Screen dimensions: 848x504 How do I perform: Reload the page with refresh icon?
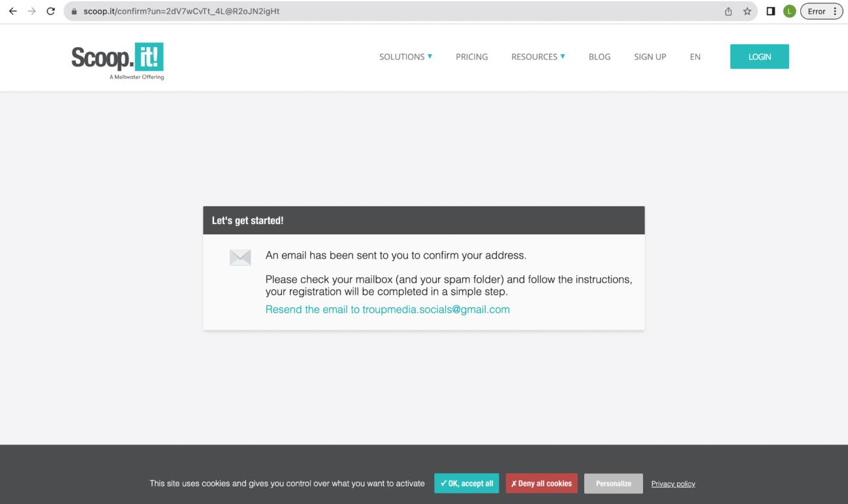[x=51, y=11]
